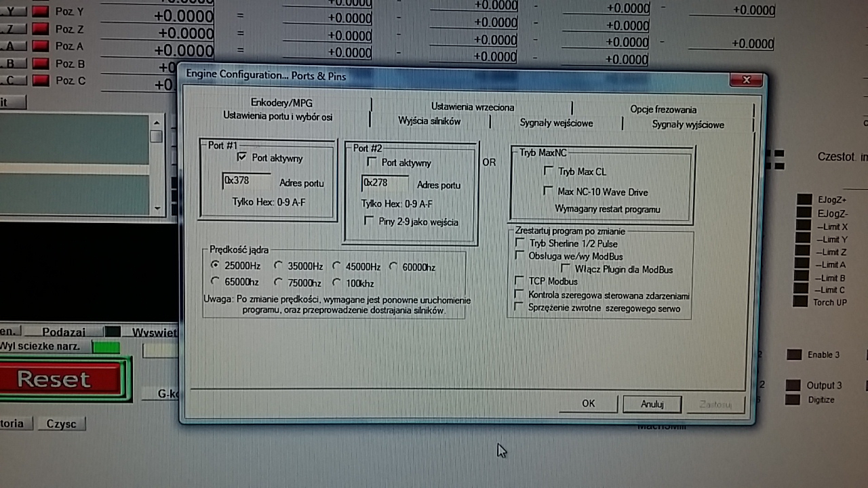This screenshot has width=868, height=488.
Task: Click the --Limit Y indicator LED
Action: click(x=803, y=238)
